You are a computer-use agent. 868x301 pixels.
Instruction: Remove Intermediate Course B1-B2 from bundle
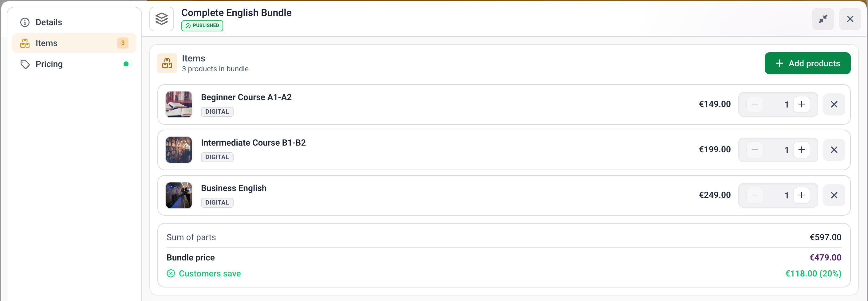834,150
